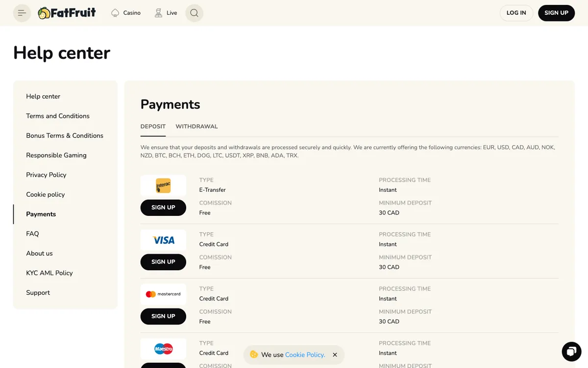Click the cookie emoji icon in the notice
Viewport: 588px width, 368px height.
(253, 354)
